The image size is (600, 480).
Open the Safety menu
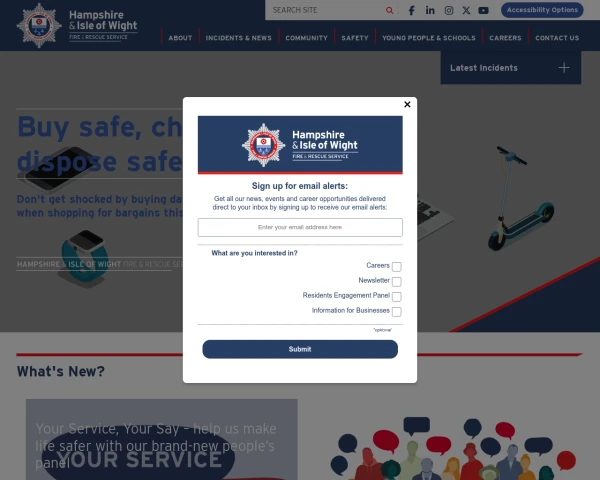(355, 38)
